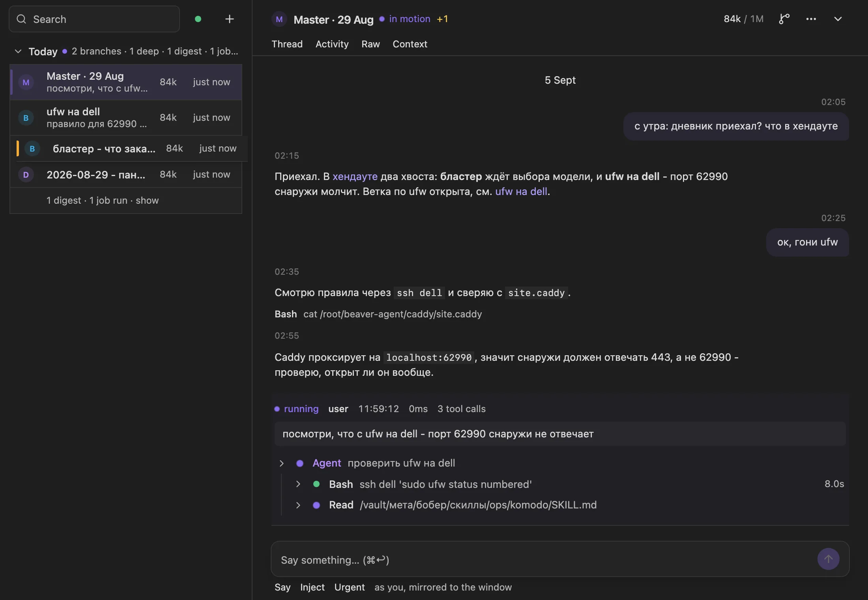This screenshot has height=600, width=868.
Task: Switch to the Context tab
Action: 410,44
